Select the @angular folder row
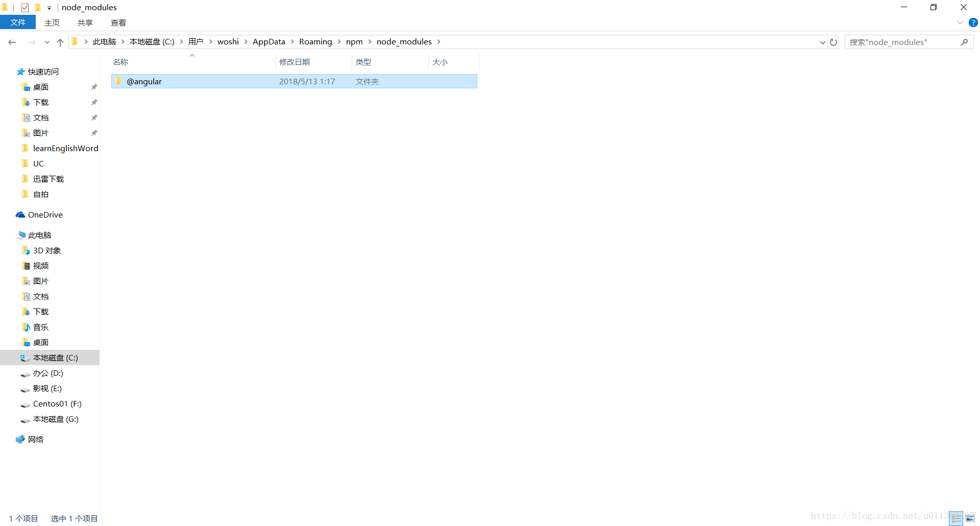980x526 pixels. click(294, 81)
